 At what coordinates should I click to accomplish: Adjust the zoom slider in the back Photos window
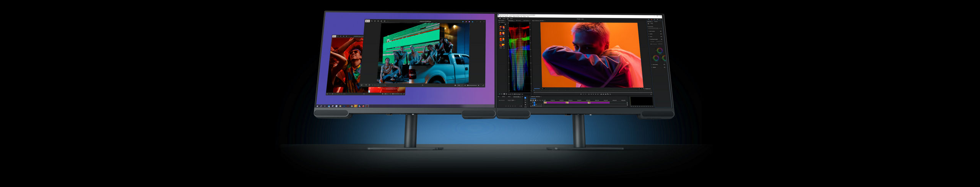(396, 94)
